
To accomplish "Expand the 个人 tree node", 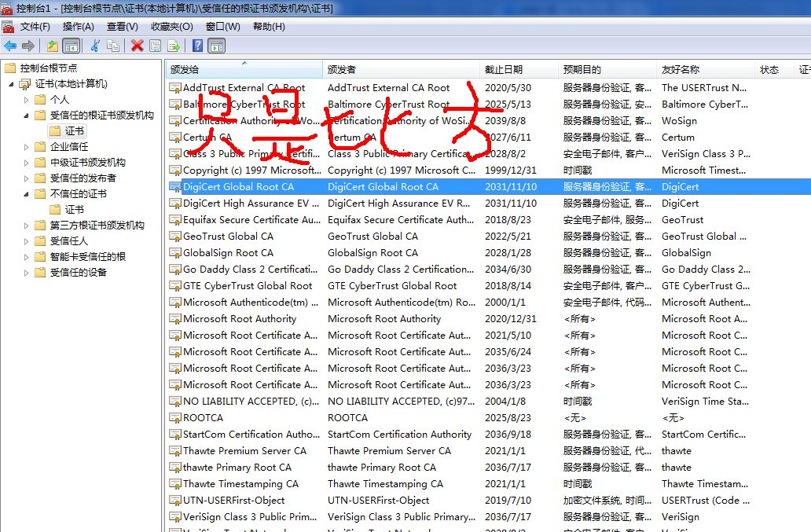I will coord(26,100).
